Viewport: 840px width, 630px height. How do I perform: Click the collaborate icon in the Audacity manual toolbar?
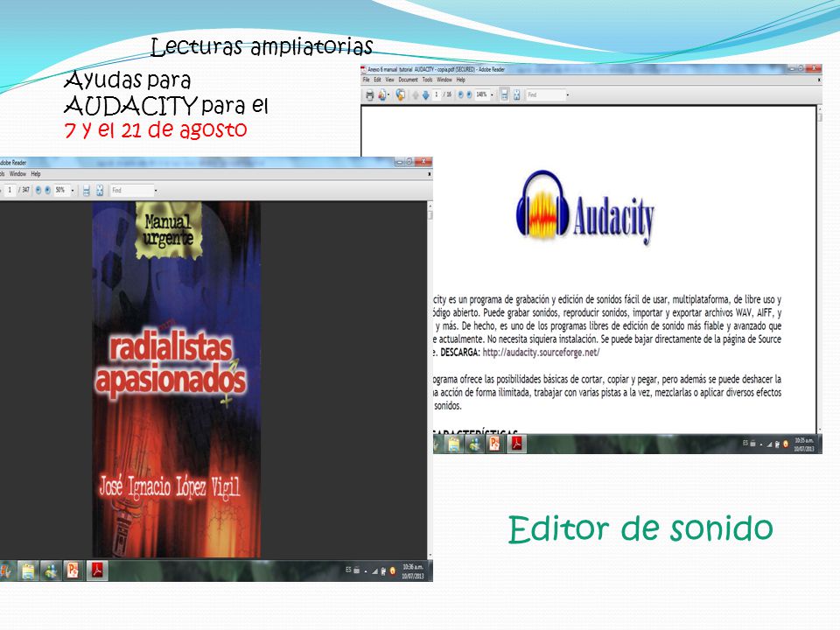[401, 94]
